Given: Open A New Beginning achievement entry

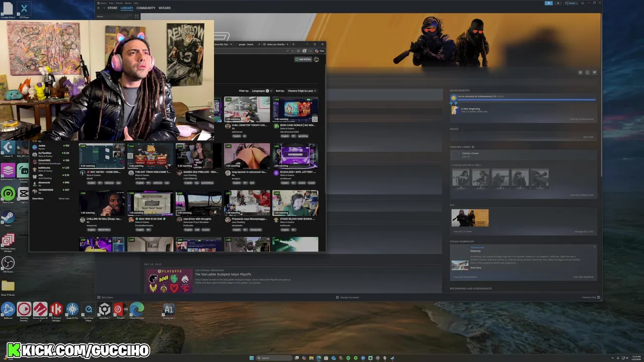Looking at the screenshot, I should tap(470, 110).
